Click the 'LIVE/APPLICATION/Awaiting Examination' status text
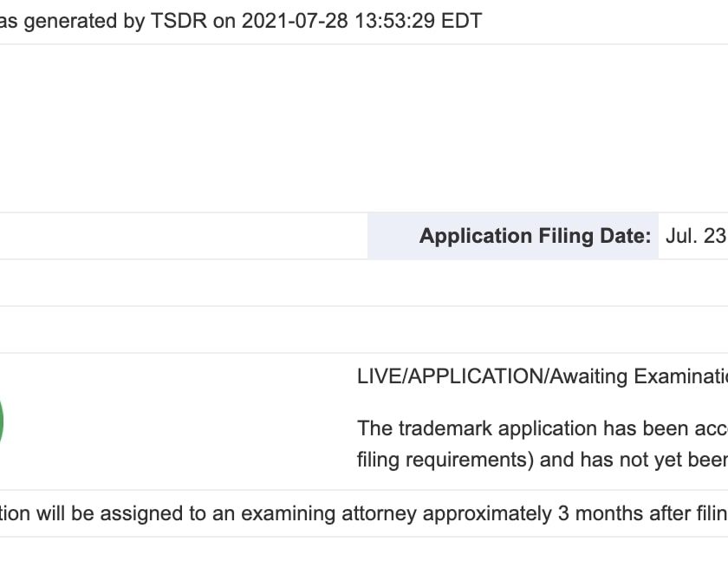Screen dimensions: 728x581 coord(543,376)
